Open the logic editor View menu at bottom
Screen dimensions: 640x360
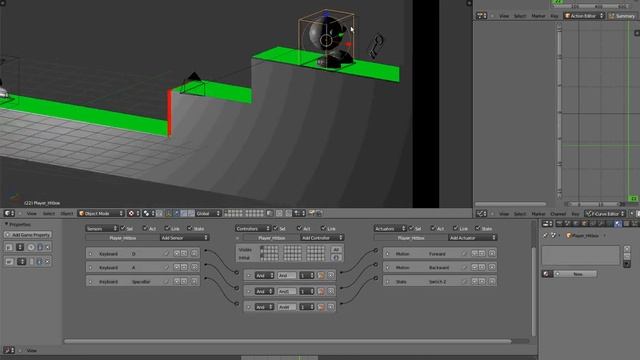pyautogui.click(x=31, y=350)
